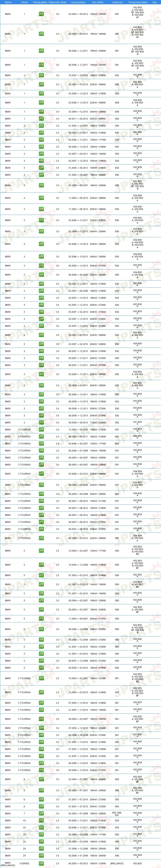Click production years 03.2005 -> 07.2008
Viewport: 161px width, 868px height.
[78, 814]
